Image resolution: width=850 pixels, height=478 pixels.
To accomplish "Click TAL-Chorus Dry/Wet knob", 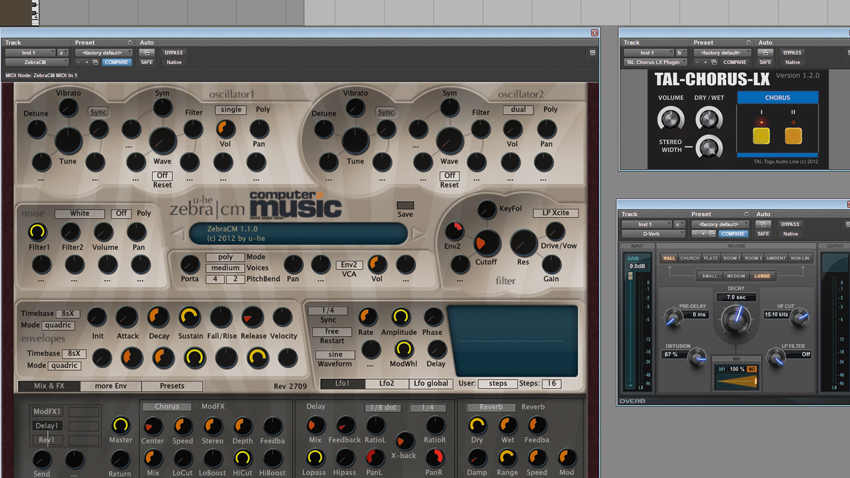I will click(x=709, y=119).
